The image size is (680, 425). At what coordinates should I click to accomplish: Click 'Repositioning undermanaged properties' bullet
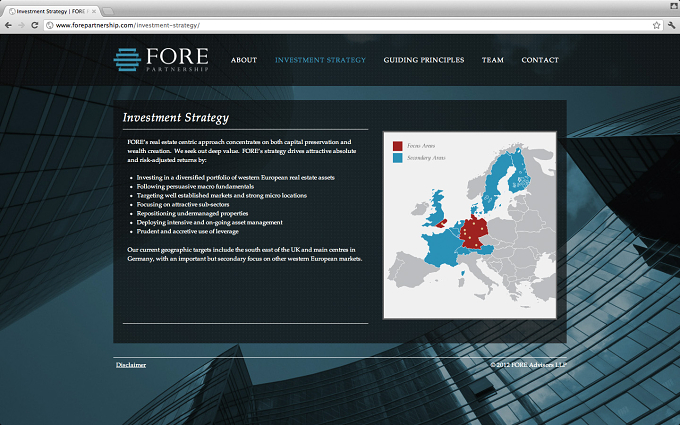point(192,213)
